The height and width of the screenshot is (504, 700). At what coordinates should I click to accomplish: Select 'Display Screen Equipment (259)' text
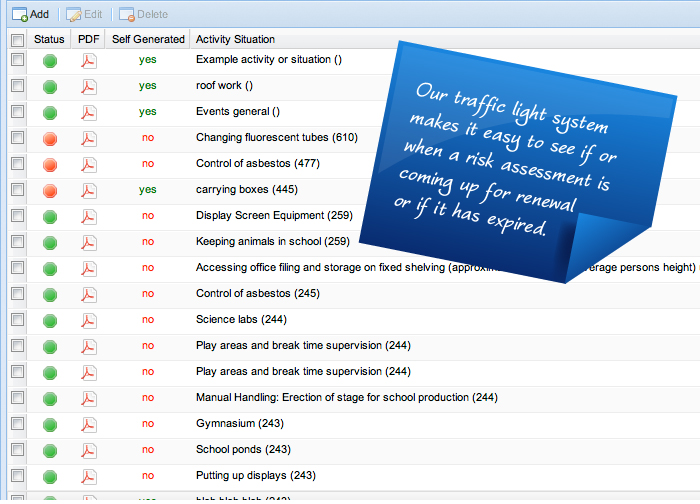[274, 215]
